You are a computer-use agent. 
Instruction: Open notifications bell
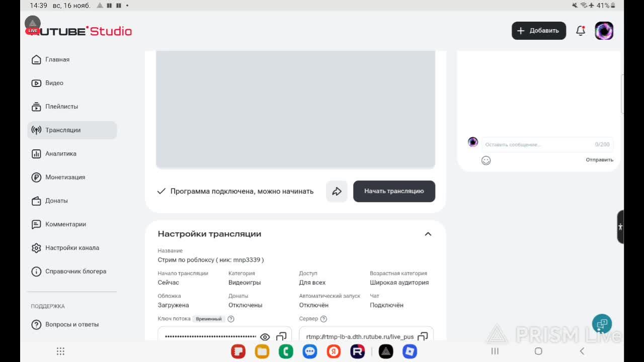[x=581, y=31]
